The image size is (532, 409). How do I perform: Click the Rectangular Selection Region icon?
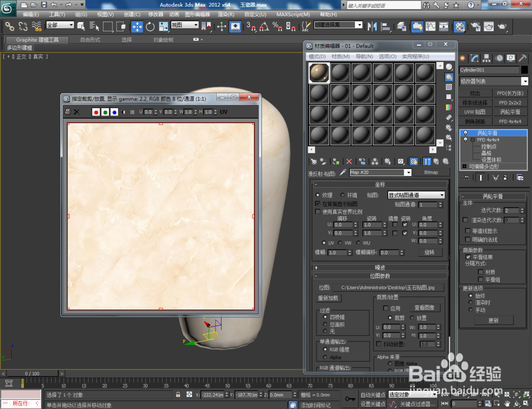pos(107,27)
